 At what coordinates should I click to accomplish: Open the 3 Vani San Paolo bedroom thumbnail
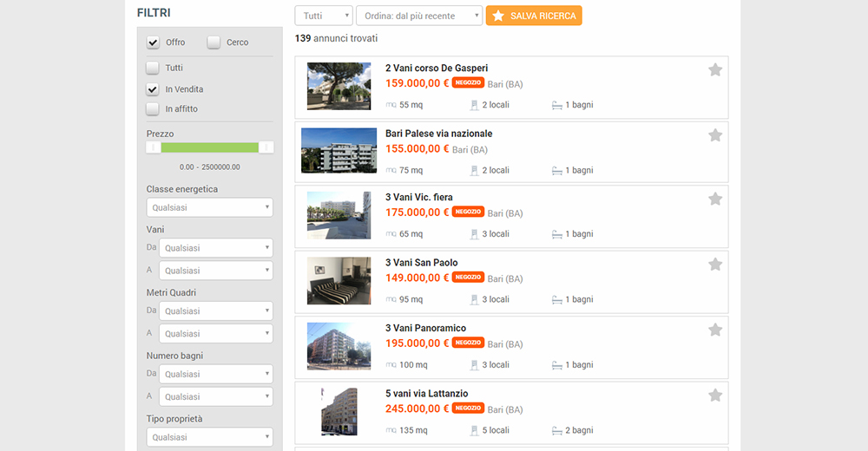339,280
